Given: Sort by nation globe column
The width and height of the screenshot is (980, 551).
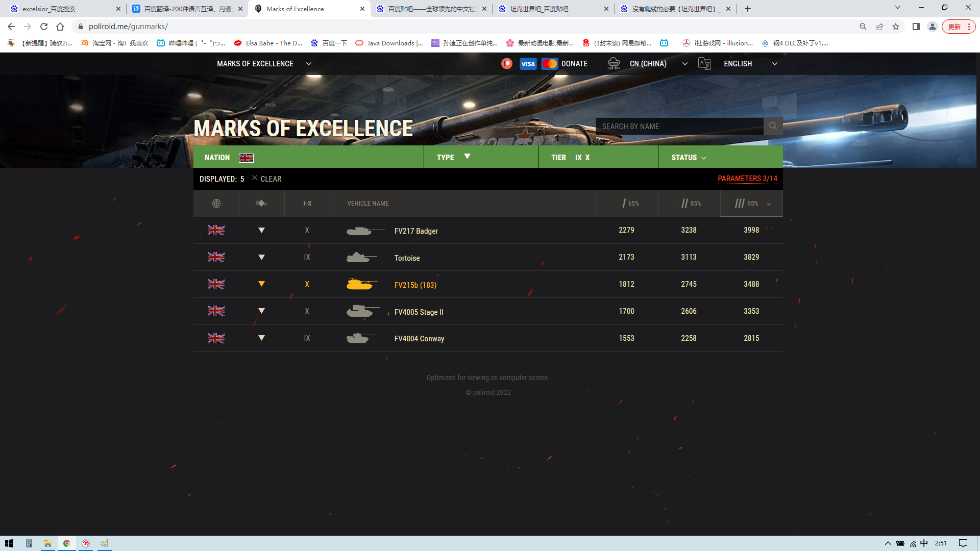Looking at the screenshot, I should 216,203.
